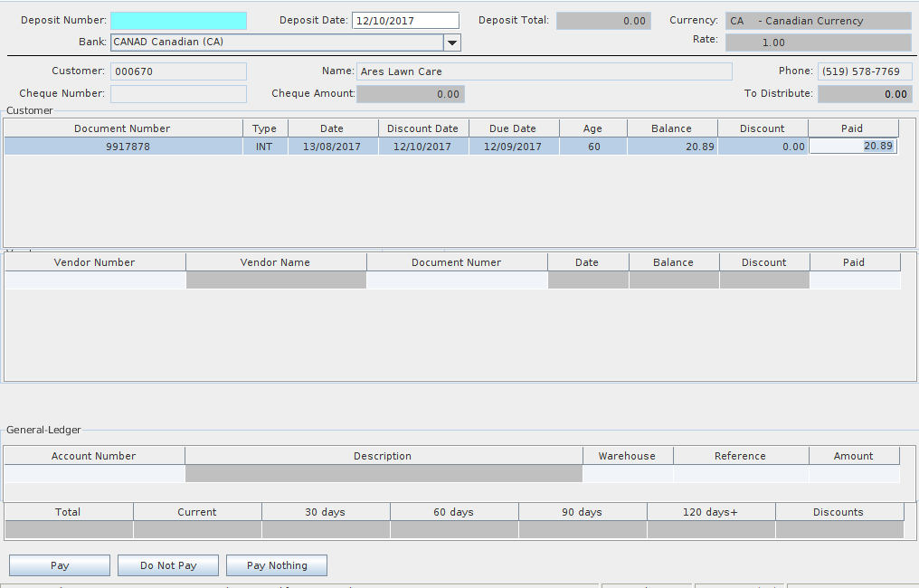The height and width of the screenshot is (588, 919).
Task: Click the Customer number field 000670
Action: [x=178, y=71]
